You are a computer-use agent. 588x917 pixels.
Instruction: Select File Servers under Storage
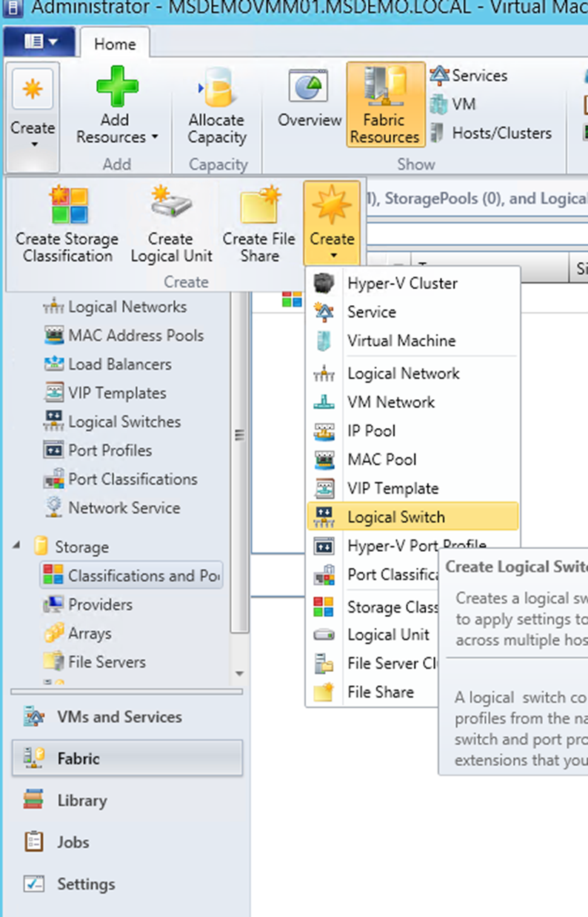coord(107,662)
